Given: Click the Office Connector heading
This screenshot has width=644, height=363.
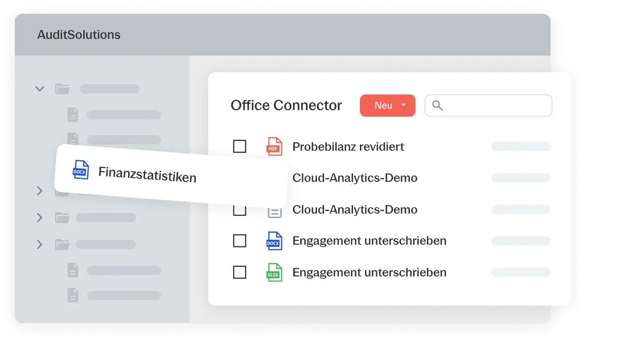Looking at the screenshot, I should pyautogui.click(x=286, y=106).
